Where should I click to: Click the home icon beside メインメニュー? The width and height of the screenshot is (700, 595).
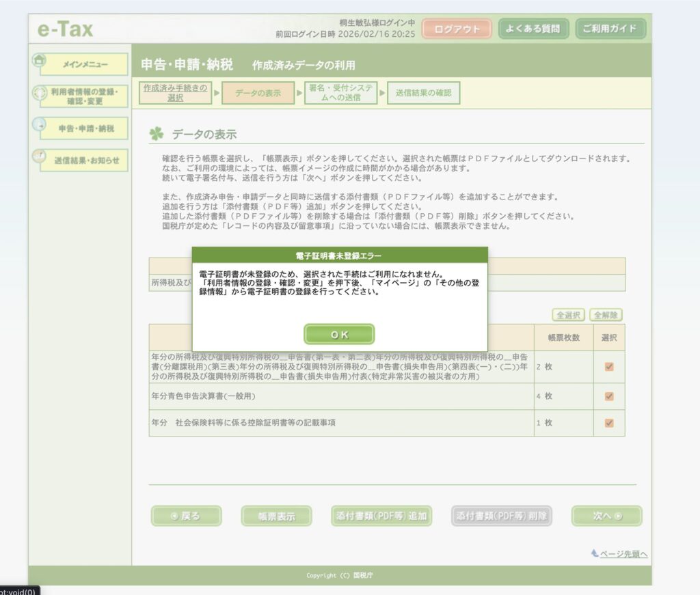pos(39,59)
